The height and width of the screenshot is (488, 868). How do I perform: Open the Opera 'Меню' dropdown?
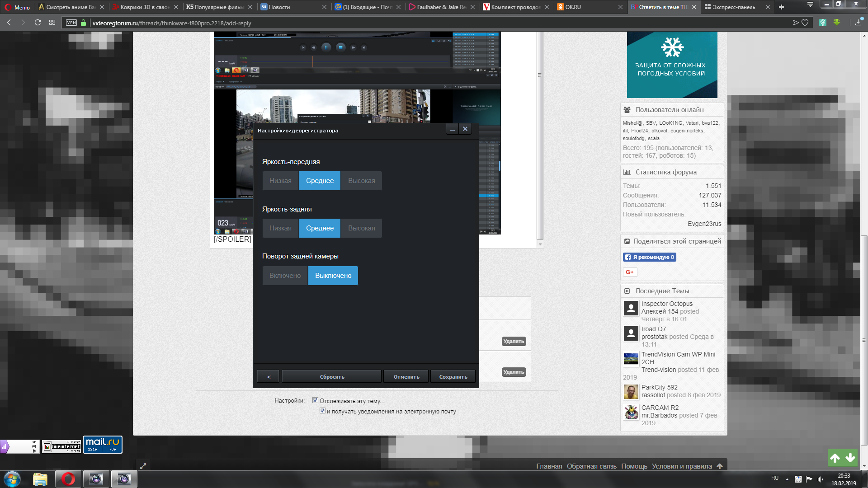[17, 7]
